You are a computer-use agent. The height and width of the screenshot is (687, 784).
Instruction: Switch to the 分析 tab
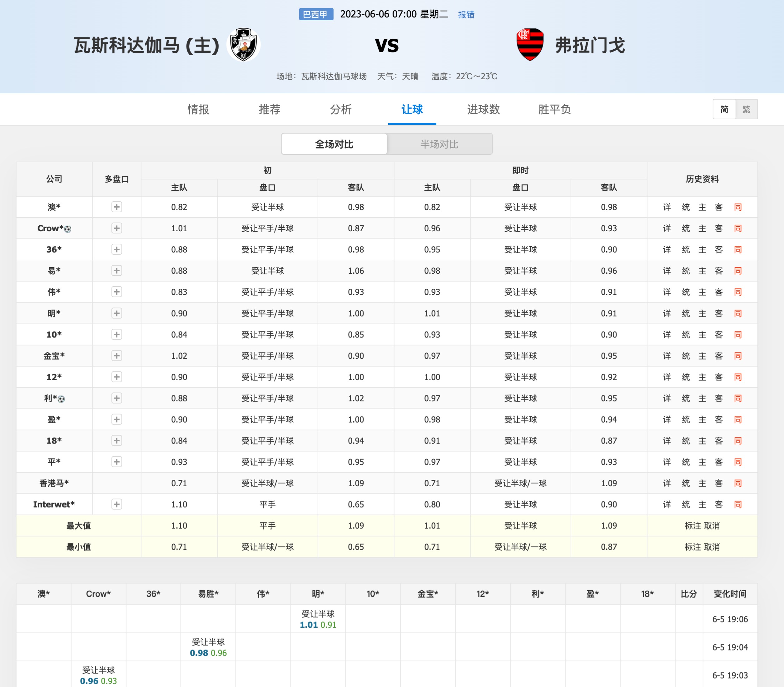[x=340, y=110]
